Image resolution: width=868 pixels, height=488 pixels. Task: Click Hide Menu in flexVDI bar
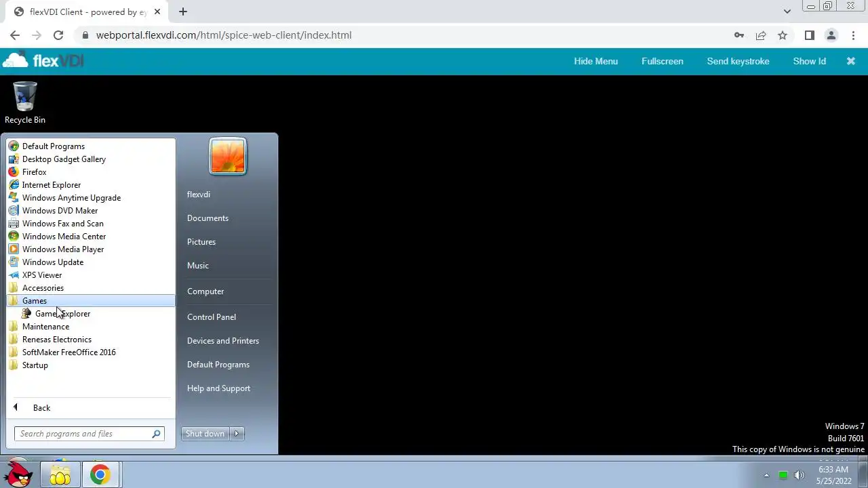pos(596,61)
